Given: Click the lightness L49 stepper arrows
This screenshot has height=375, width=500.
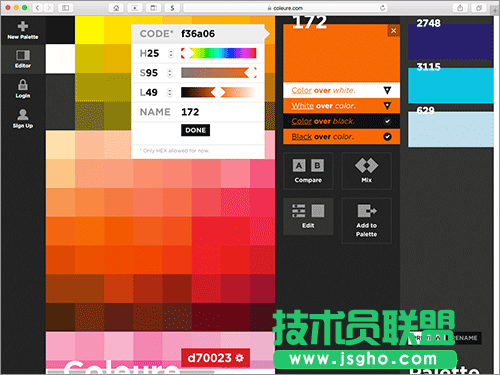Looking at the screenshot, I should (x=170, y=92).
